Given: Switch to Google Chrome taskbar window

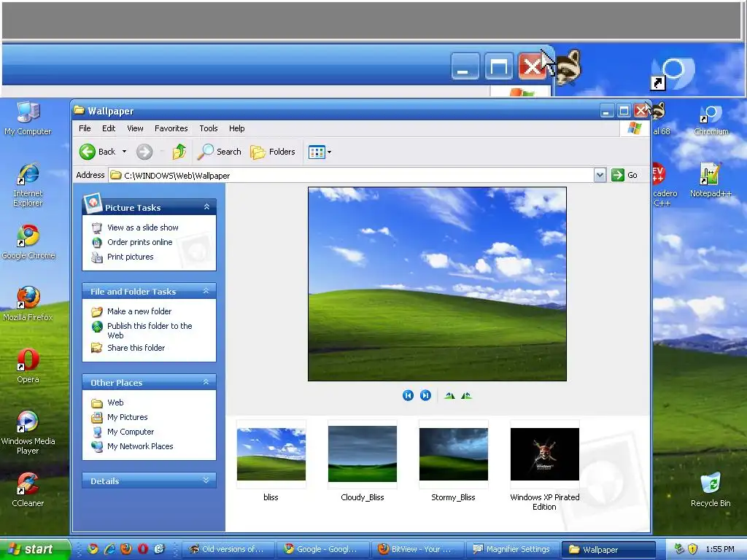Looking at the screenshot, I should pyautogui.click(x=323, y=550).
